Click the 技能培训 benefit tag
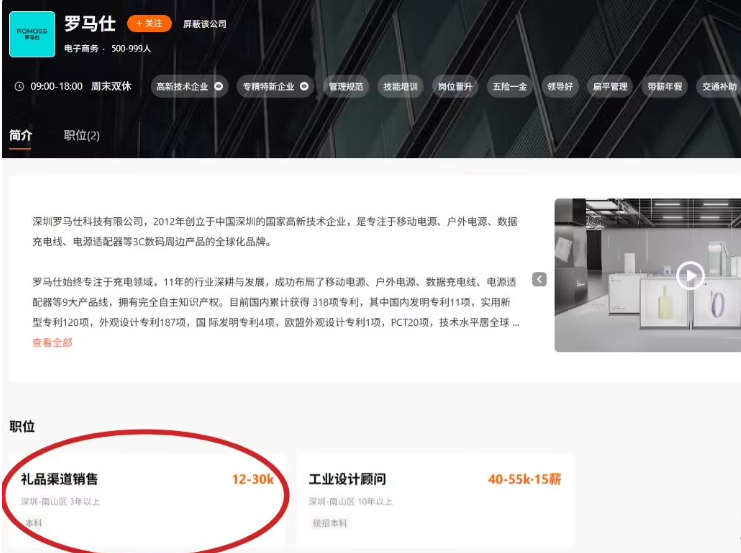 point(400,87)
